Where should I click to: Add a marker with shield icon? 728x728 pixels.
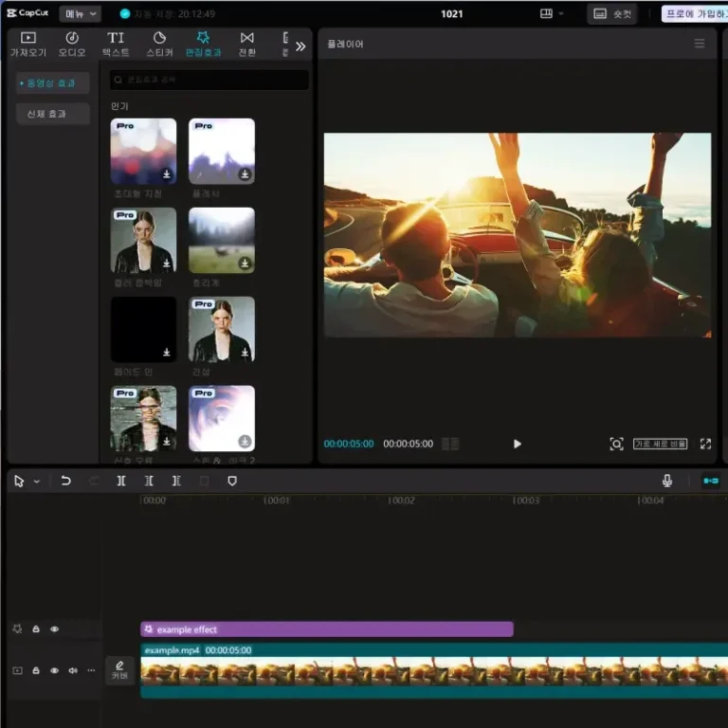(232, 481)
